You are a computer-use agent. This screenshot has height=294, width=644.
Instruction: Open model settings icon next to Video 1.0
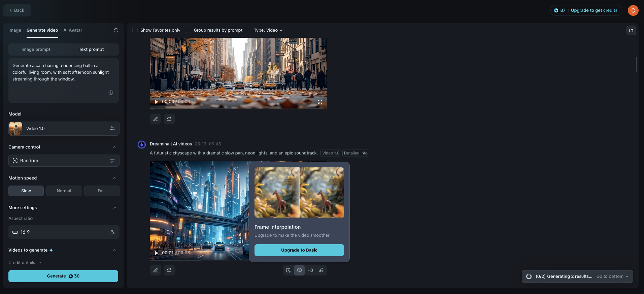(112, 129)
